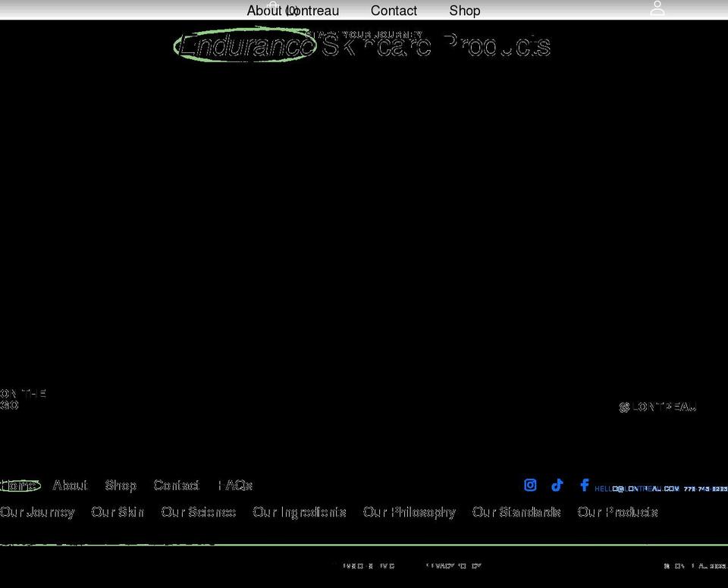Open the account profile icon top right
Image resolution: width=728 pixels, height=588 pixels.
tap(657, 8)
